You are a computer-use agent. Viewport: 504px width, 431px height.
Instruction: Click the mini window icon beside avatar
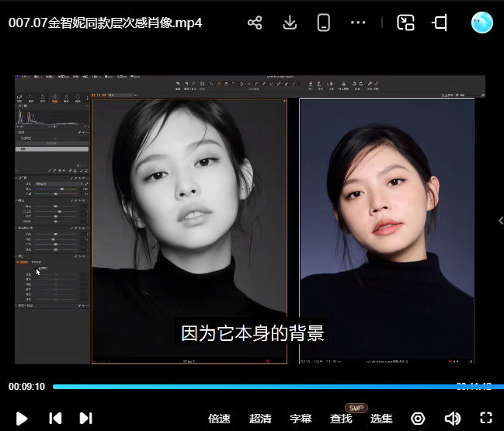tap(440, 23)
